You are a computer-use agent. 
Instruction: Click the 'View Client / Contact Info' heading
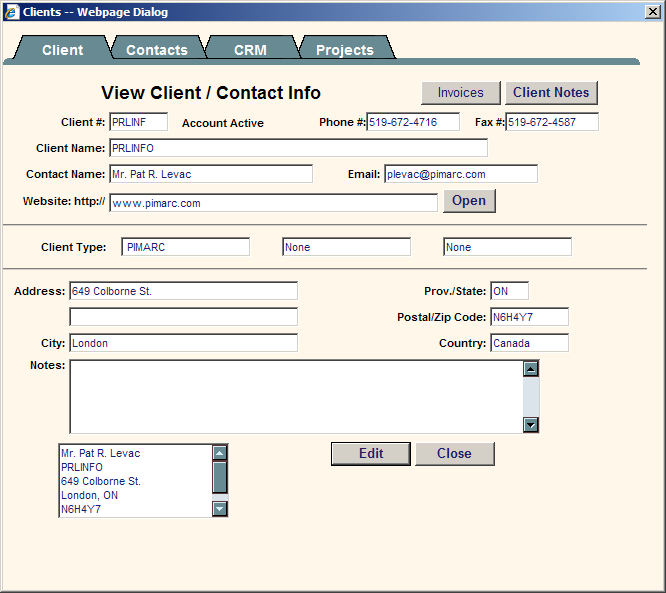211,93
